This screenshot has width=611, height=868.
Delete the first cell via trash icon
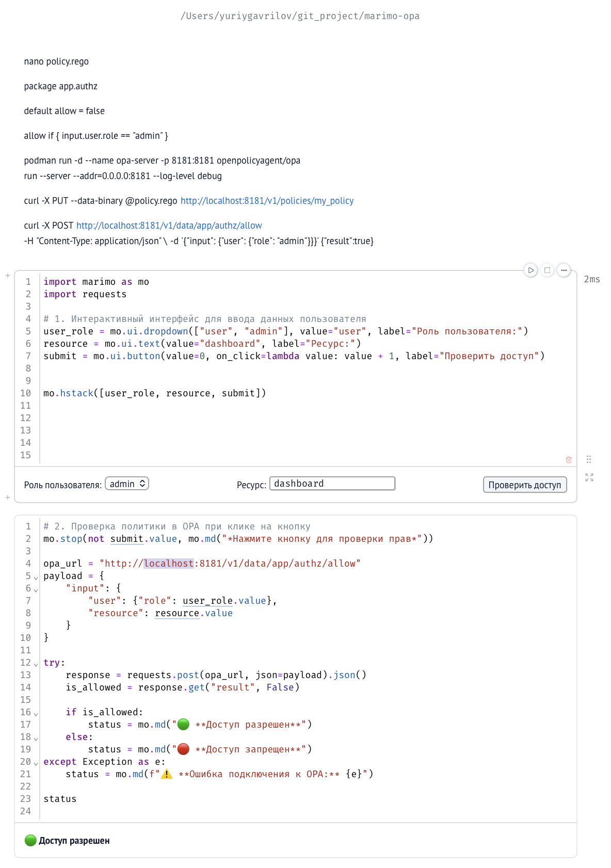(569, 460)
